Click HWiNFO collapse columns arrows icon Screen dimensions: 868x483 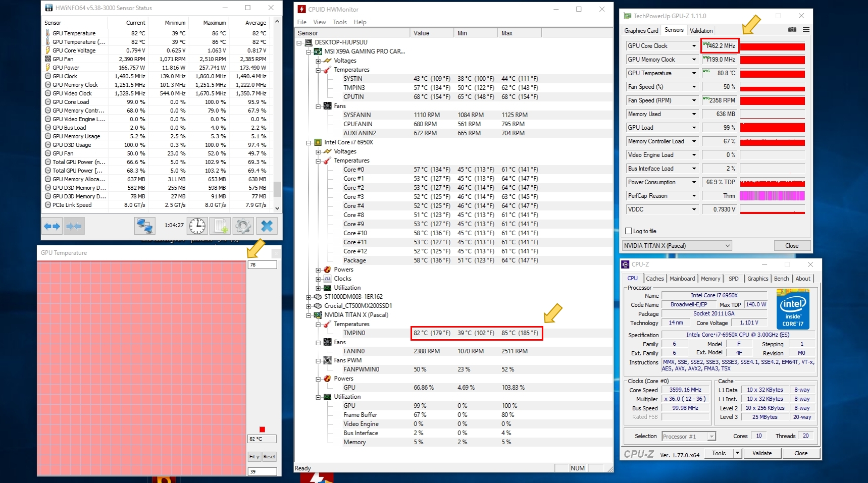tap(74, 226)
